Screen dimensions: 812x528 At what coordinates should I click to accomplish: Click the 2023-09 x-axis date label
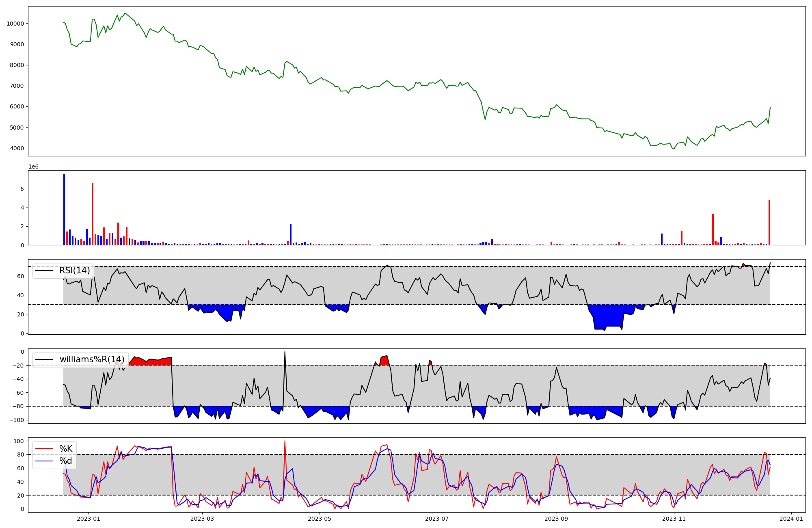coord(556,519)
